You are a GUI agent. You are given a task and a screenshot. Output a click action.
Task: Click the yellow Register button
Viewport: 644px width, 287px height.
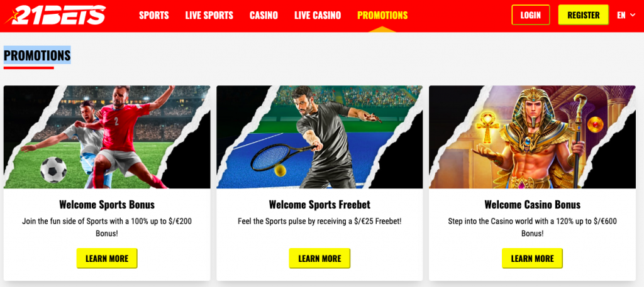coord(583,15)
